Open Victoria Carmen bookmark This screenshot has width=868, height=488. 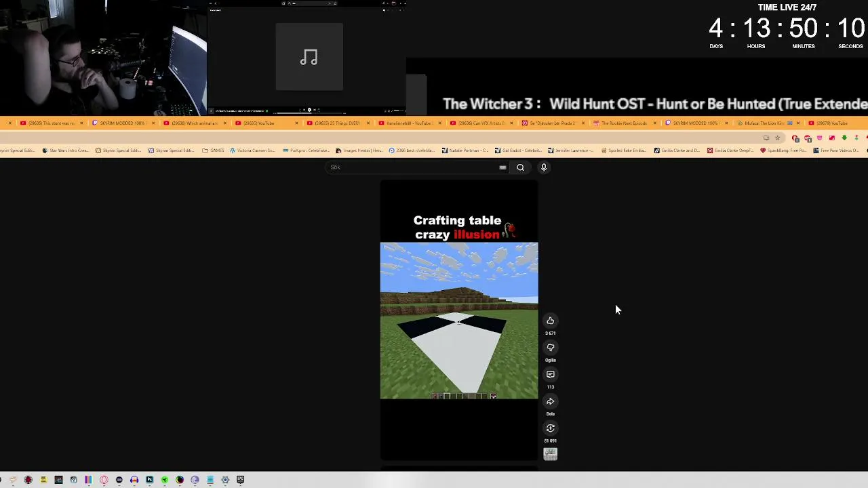coord(252,150)
